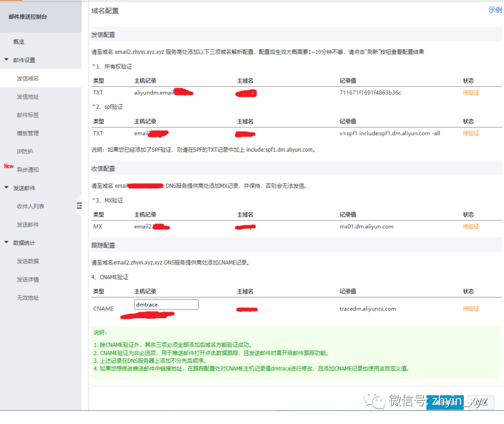Viewport: 504px width, 424px height.
Task: Open 发送邮件 sub-item under 发送邮件
Action: (x=28, y=225)
